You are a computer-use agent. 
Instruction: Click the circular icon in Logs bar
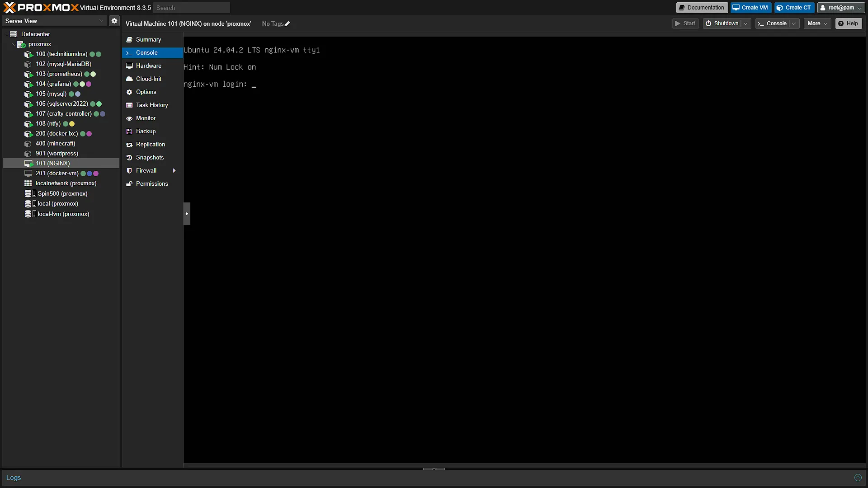(x=858, y=478)
